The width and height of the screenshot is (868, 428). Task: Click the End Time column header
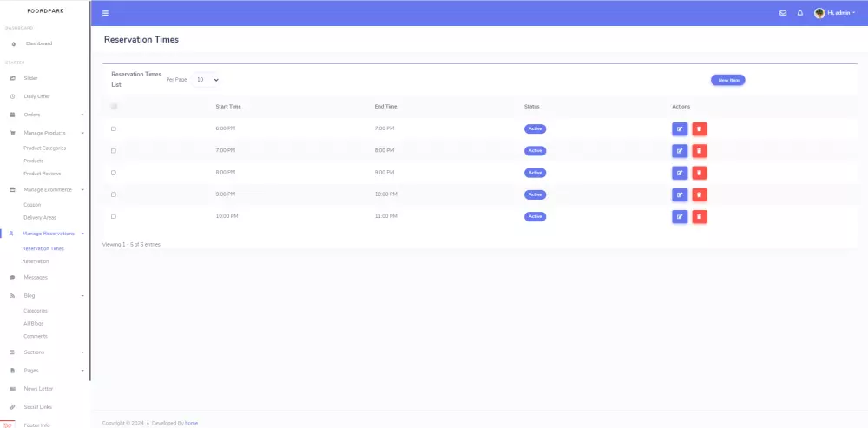386,106
